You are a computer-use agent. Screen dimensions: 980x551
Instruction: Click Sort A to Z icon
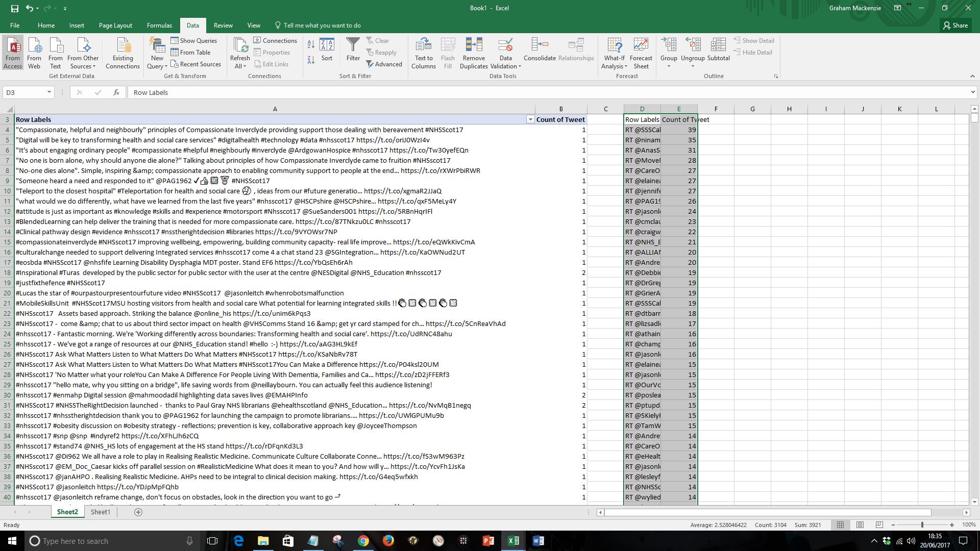tap(311, 45)
